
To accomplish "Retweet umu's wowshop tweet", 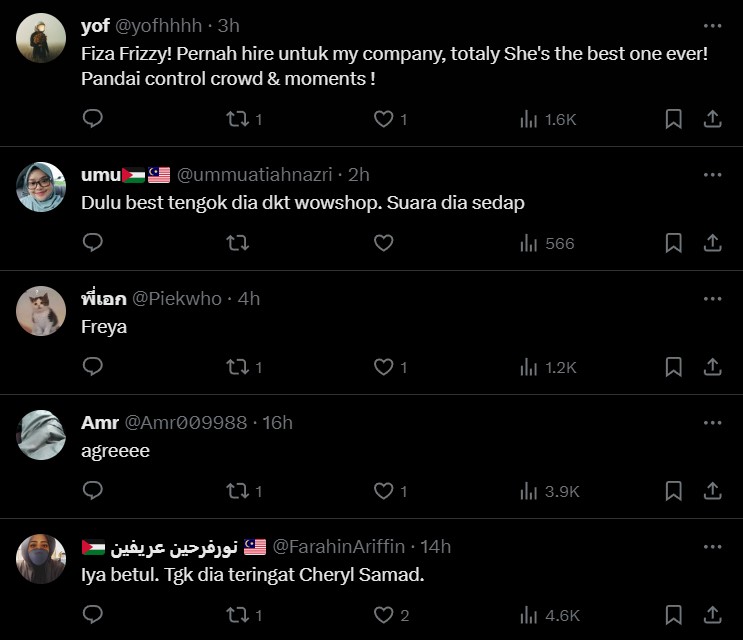I will pyautogui.click(x=238, y=243).
